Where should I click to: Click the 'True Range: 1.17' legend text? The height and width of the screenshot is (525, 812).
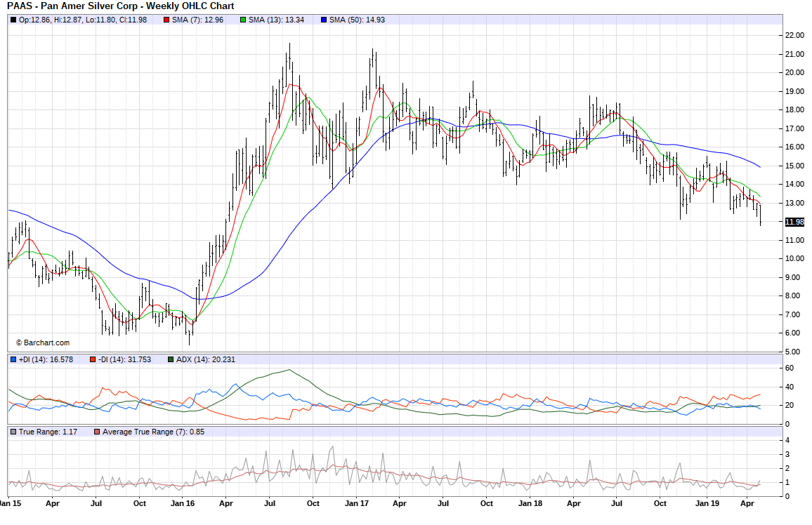click(48, 432)
